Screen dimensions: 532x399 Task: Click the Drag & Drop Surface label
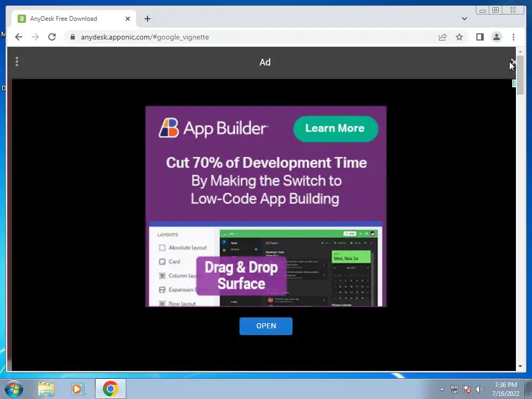241,275
